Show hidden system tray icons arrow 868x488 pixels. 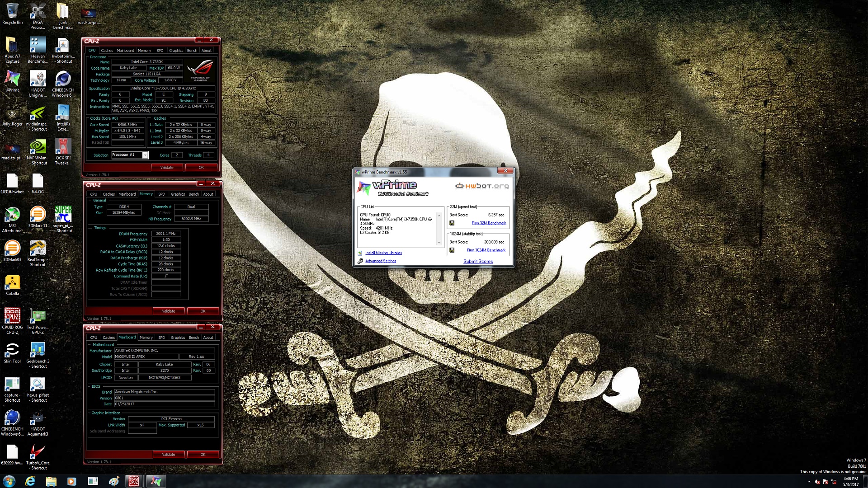809,482
